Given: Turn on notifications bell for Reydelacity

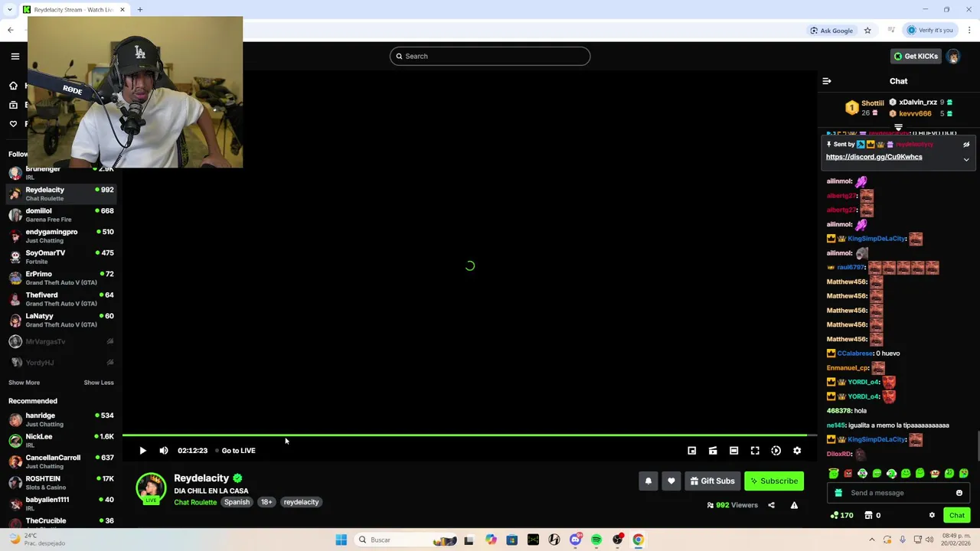Looking at the screenshot, I should click(648, 481).
